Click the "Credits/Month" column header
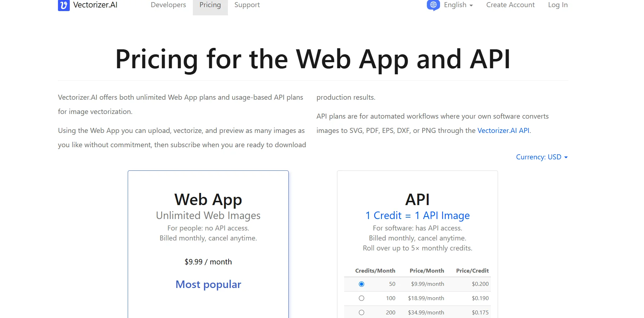The height and width of the screenshot is (318, 644). pyautogui.click(x=375, y=271)
